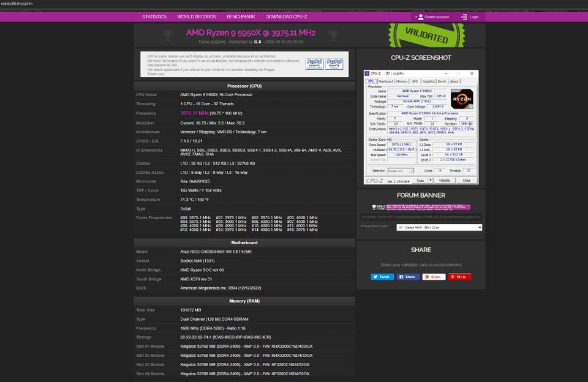Click the pink 3975.11 MHz frequency value
Screen dimensions: 588x382
(x=194, y=113)
